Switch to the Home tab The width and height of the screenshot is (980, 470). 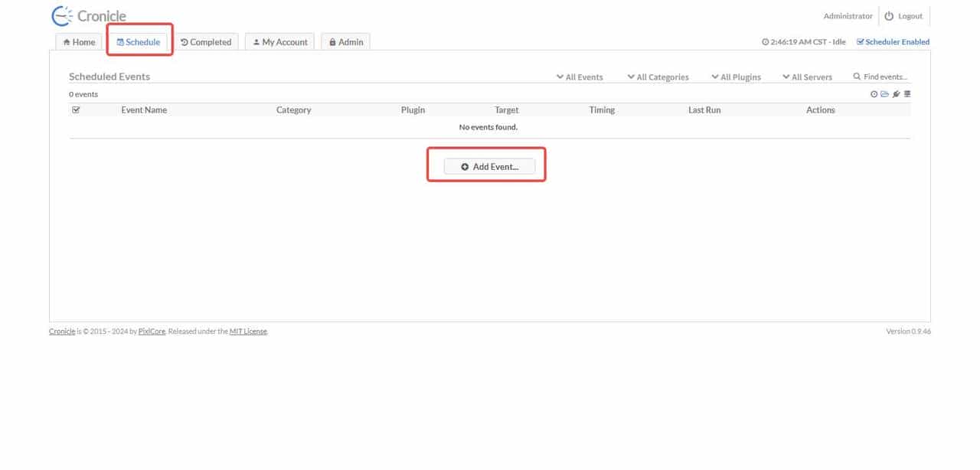pos(79,42)
